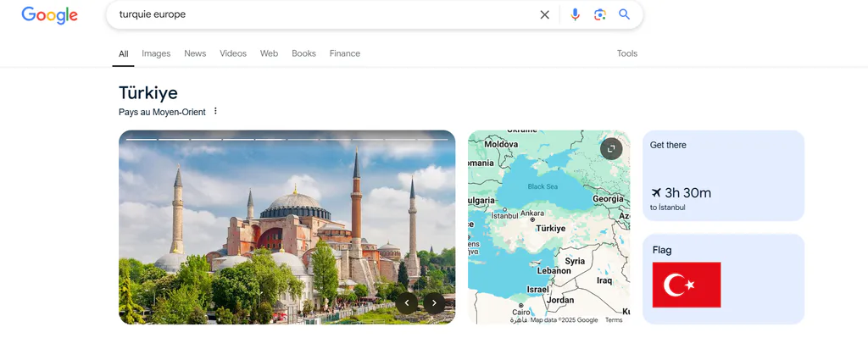The image size is (868, 338).
Task: Click the airplane icon beside 3h 30m
Action: tap(656, 193)
